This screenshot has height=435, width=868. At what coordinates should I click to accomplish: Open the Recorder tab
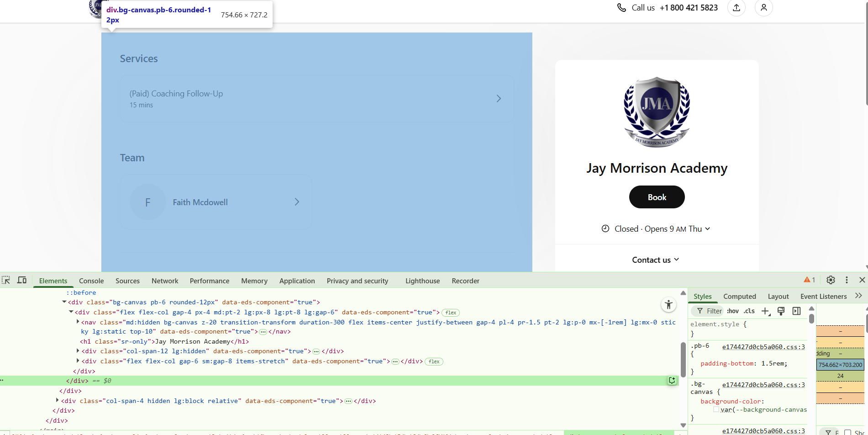465,281
